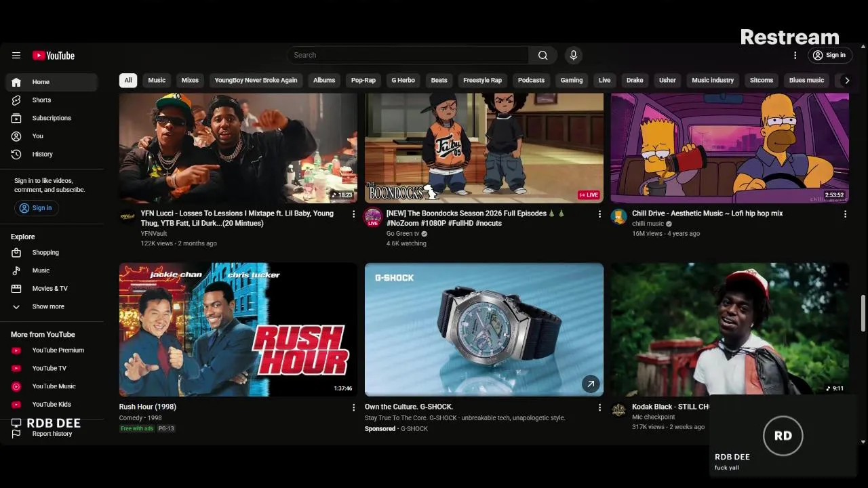Click Sign in button in sidebar
Image resolution: width=868 pixels, height=488 pixels.
pyautogui.click(x=36, y=208)
